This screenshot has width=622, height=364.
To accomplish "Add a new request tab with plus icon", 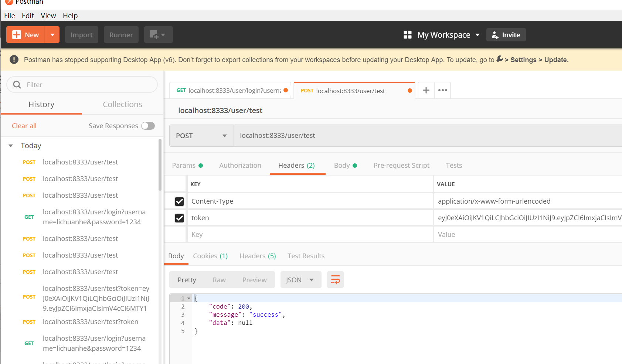I will tap(426, 90).
